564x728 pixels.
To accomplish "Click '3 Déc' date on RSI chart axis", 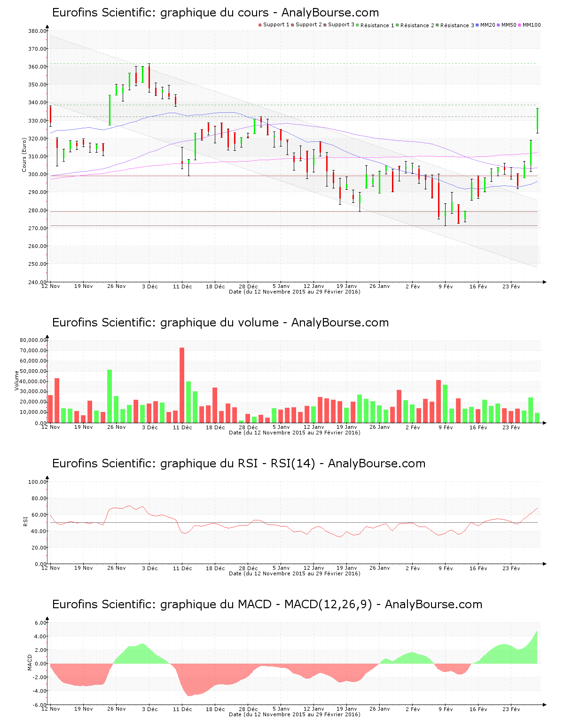I will (149, 568).
